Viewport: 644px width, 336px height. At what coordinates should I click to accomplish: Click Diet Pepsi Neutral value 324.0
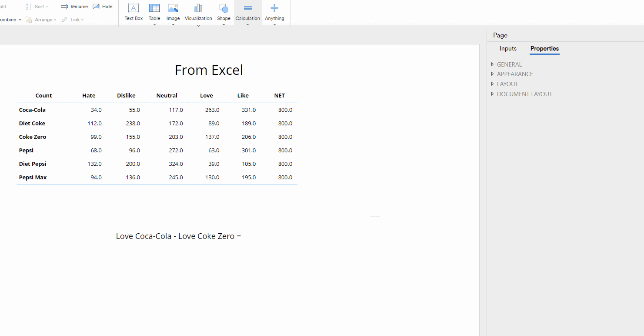[x=176, y=164]
